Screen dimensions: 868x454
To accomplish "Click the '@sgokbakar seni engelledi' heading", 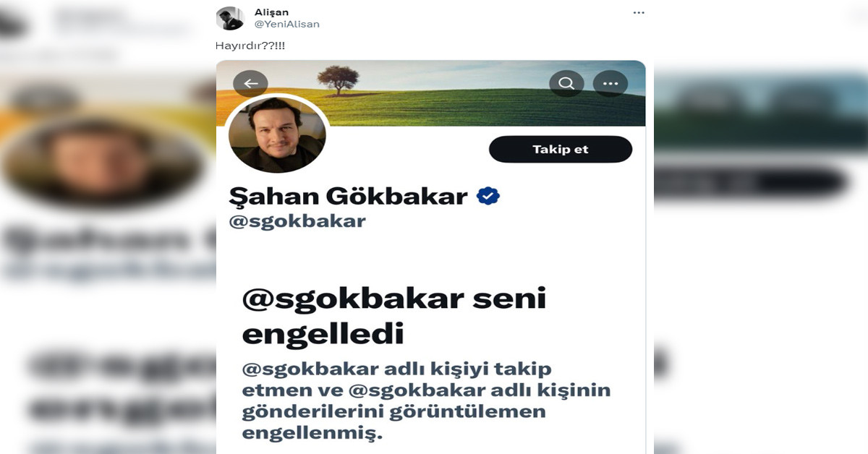I will point(393,316).
